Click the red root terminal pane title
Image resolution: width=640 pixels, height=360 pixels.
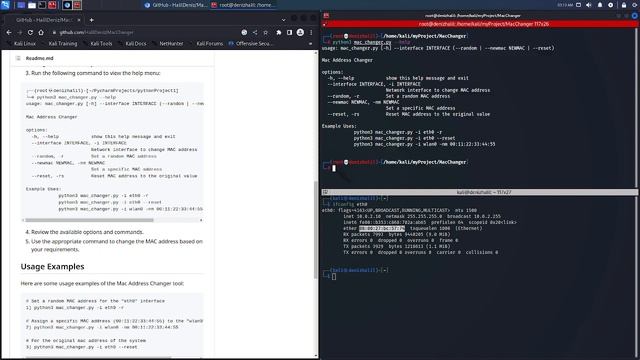pyautogui.click(x=484, y=24)
